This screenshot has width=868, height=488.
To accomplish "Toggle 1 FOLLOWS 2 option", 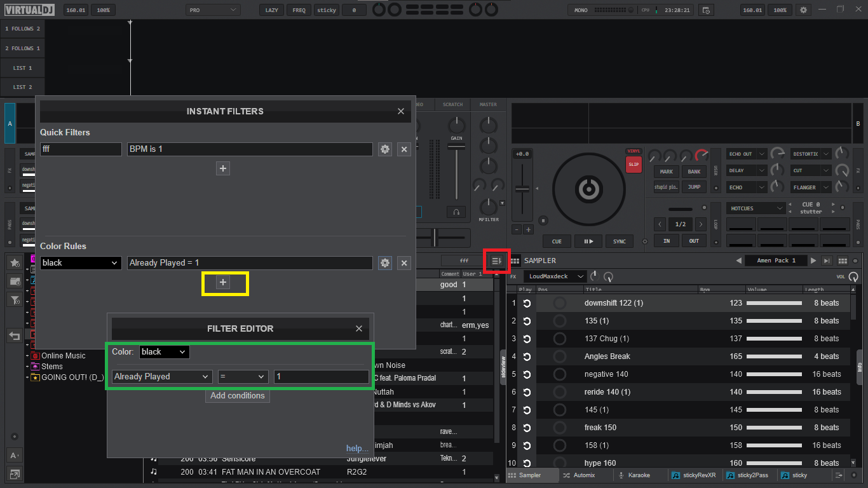I will pyautogui.click(x=23, y=29).
